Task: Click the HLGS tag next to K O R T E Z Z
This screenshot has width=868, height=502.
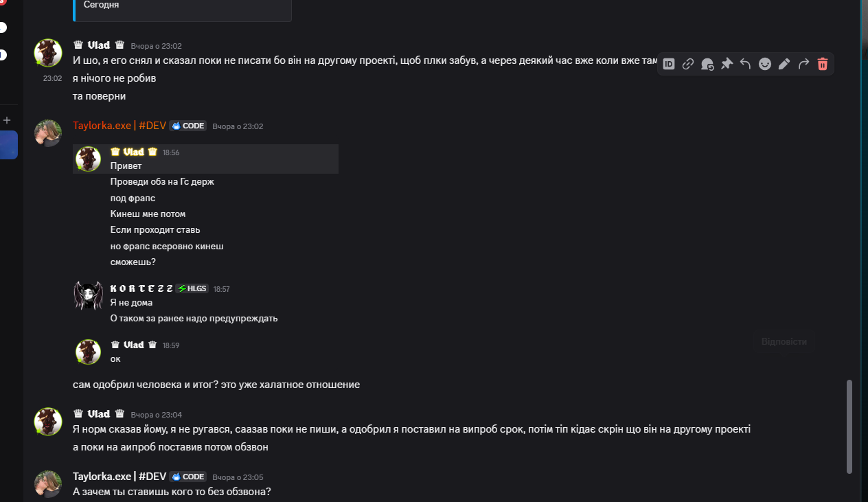Action: coord(192,289)
